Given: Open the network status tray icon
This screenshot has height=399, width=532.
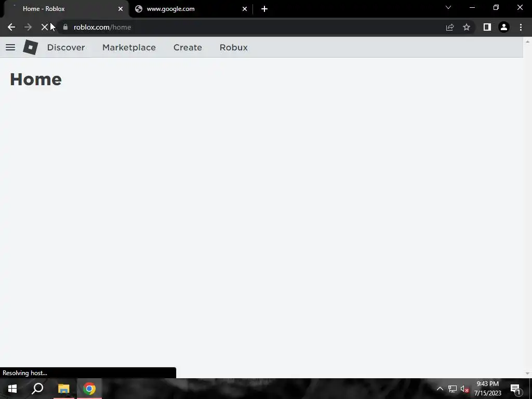Looking at the screenshot, I should pos(453,389).
